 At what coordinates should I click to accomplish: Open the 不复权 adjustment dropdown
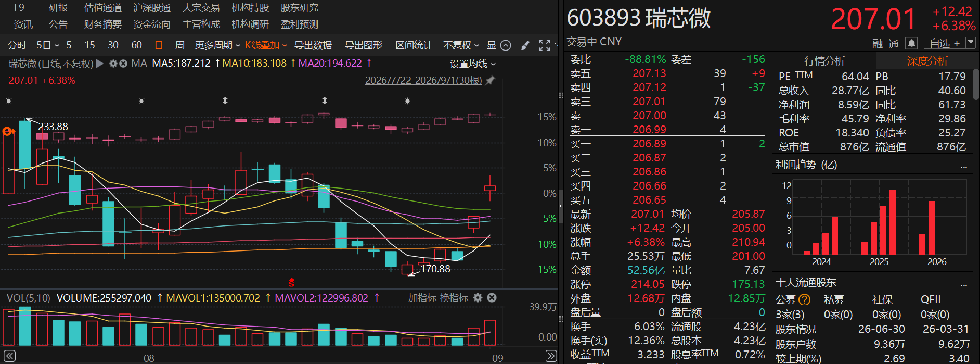click(461, 45)
